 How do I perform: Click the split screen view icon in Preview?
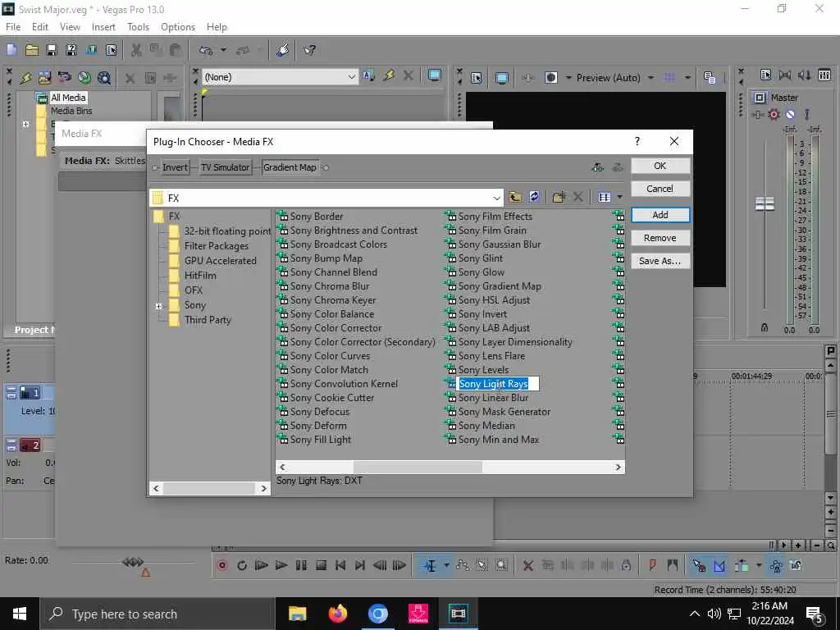click(x=551, y=78)
